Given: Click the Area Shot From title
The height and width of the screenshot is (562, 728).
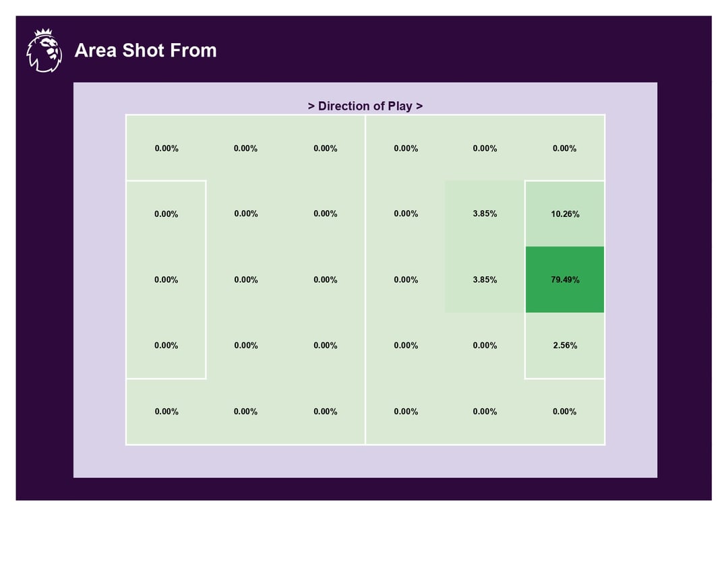Looking at the screenshot, I should pos(146,50).
